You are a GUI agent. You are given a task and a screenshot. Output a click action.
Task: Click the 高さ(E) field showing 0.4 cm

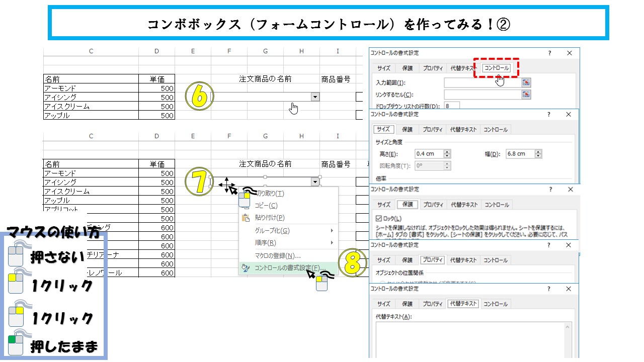tap(429, 154)
